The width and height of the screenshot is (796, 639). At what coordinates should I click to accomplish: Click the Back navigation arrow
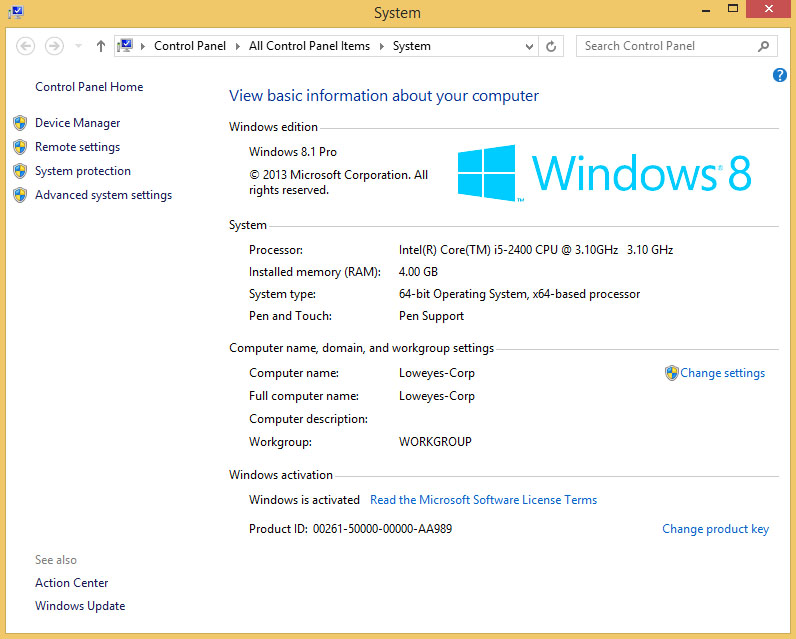pos(25,46)
